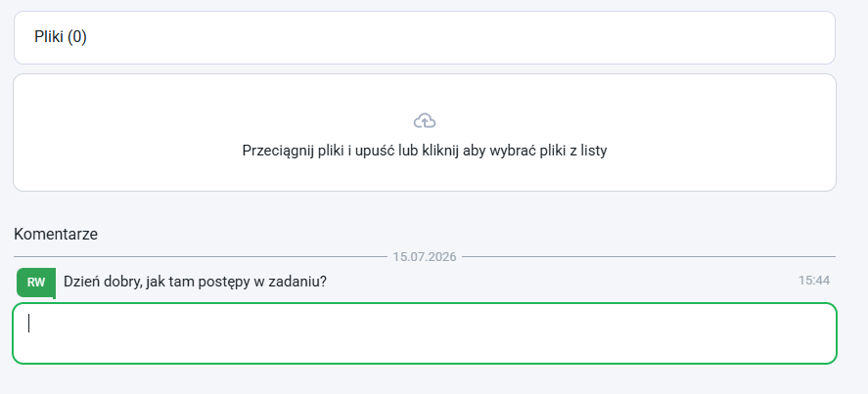Click the right end of the comment input box
Image resolution: width=868 pixels, height=394 pixels.
pyautogui.click(x=819, y=333)
